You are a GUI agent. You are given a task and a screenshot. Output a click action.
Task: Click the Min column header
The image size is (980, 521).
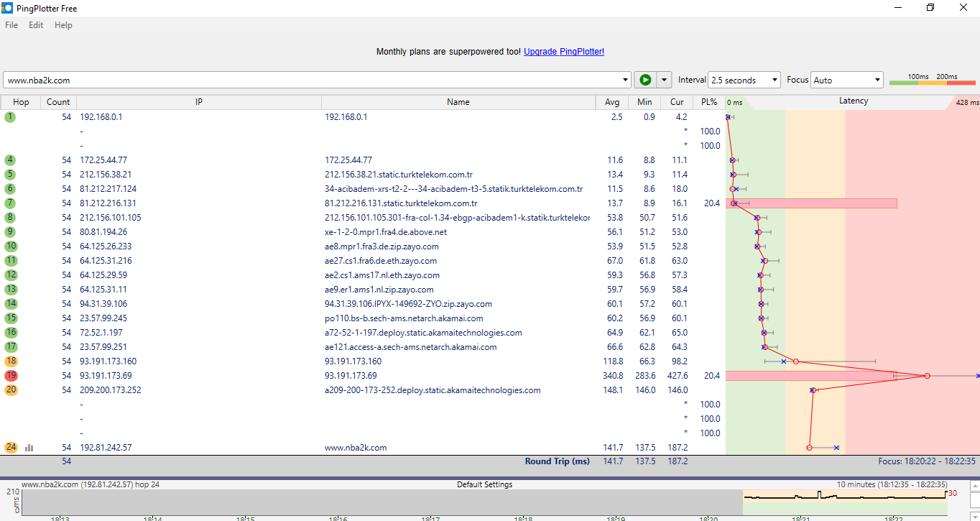click(x=644, y=102)
